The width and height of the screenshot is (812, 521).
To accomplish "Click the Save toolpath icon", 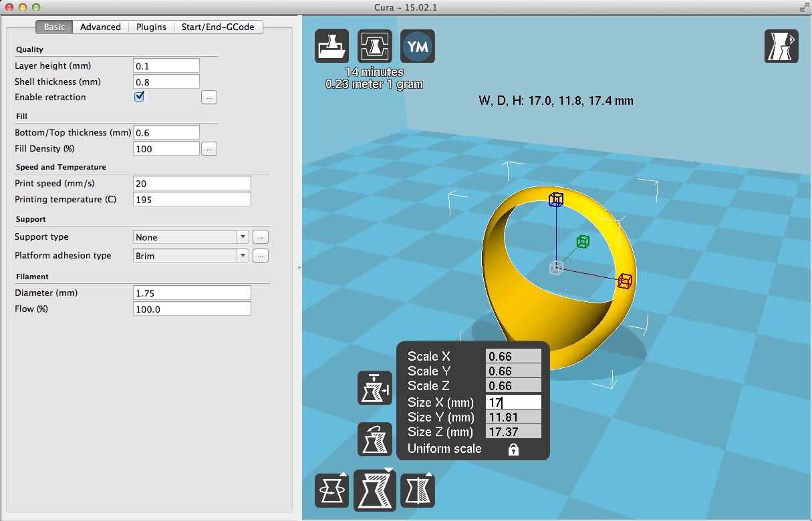I will pyautogui.click(x=374, y=47).
